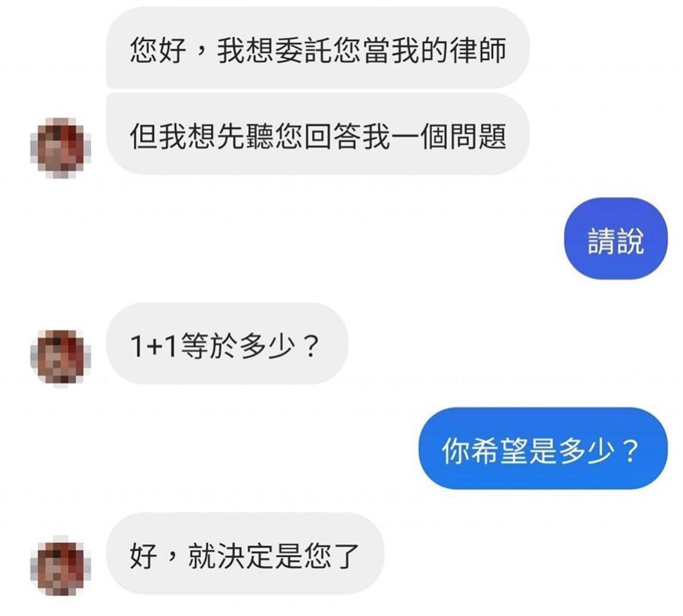Select the character 說 in the blue bubble
The height and width of the screenshot is (616, 683).
[630, 241]
